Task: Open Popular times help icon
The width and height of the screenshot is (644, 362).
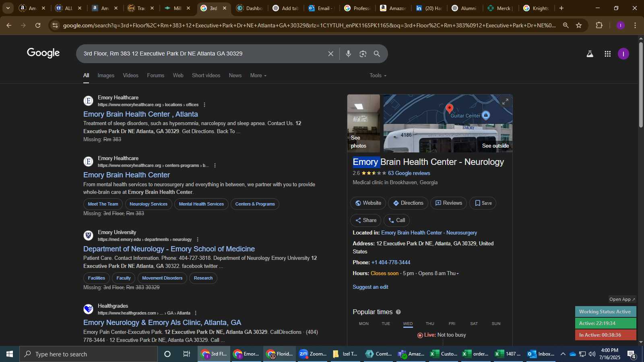Action: tap(398, 312)
